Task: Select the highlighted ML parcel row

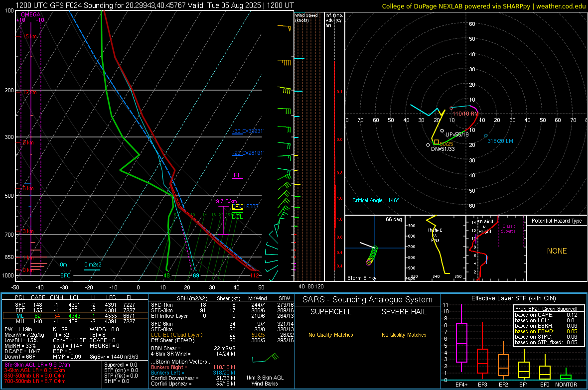Action: pyautogui.click(x=75, y=316)
